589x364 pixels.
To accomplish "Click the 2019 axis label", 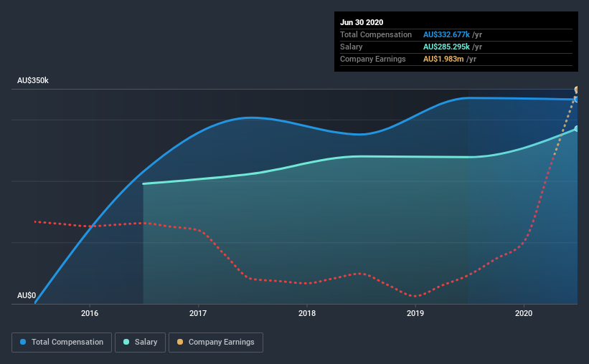I will coord(415,313).
